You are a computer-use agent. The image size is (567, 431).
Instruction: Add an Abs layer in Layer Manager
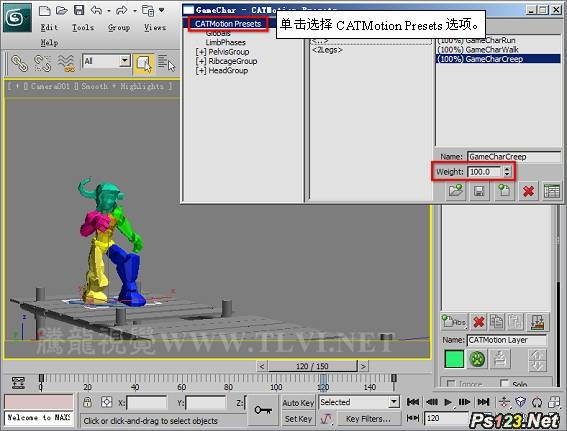coord(454,321)
